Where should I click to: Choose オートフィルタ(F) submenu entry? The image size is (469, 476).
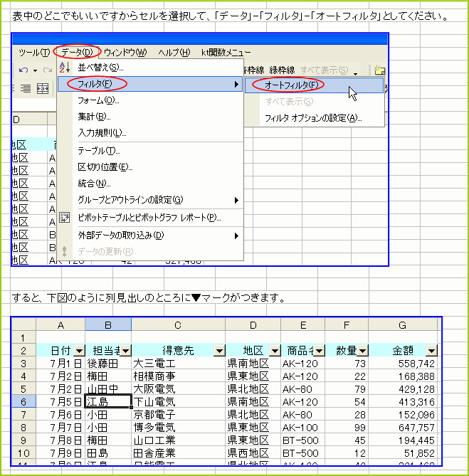[x=314, y=85]
